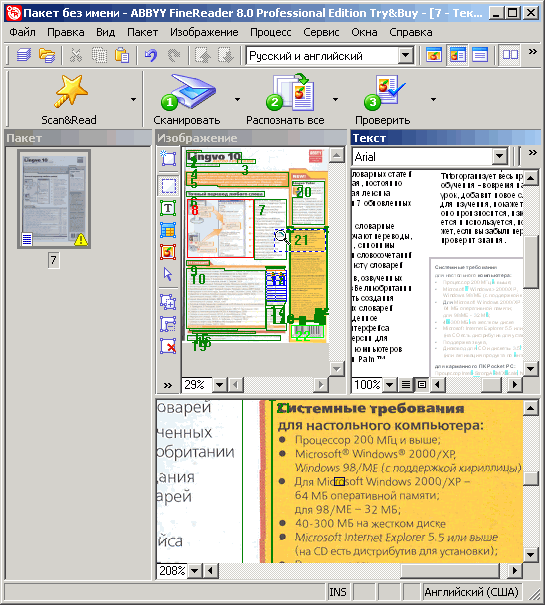Click the Image pane vertical scroll down arrow
Image resolution: width=545 pixels, height=605 pixels.
[x=337, y=368]
